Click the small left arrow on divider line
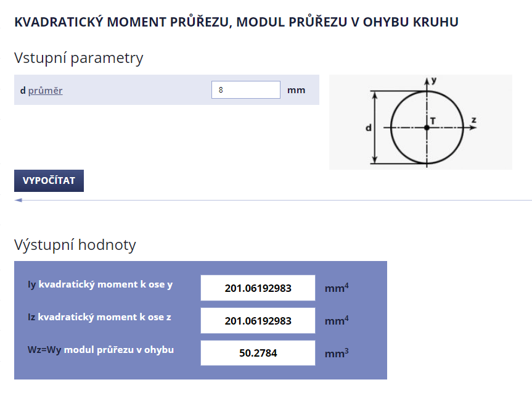Image resolution: width=532 pixels, height=398 pixels. click(18, 200)
